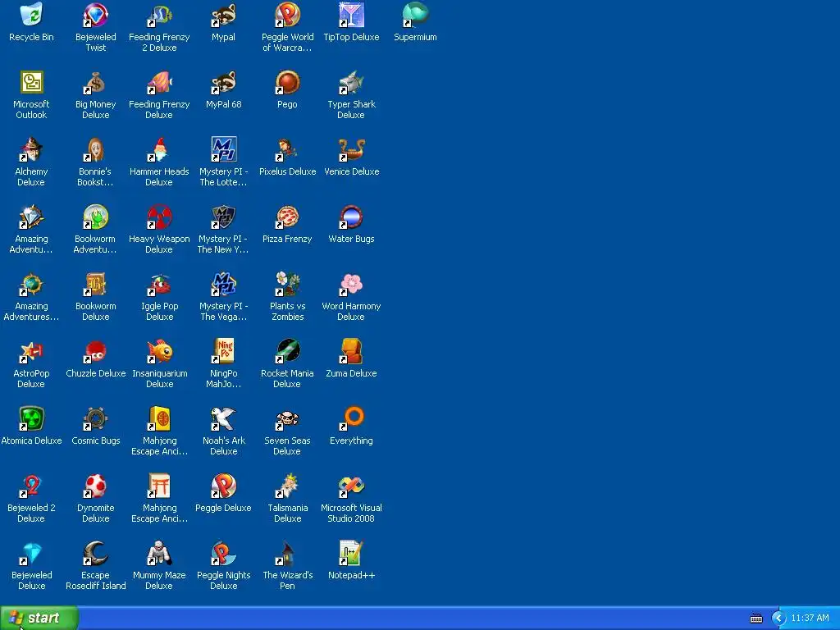The height and width of the screenshot is (630, 840).
Task: Click the Amazing Adventures globe icon
Action: pos(31,284)
